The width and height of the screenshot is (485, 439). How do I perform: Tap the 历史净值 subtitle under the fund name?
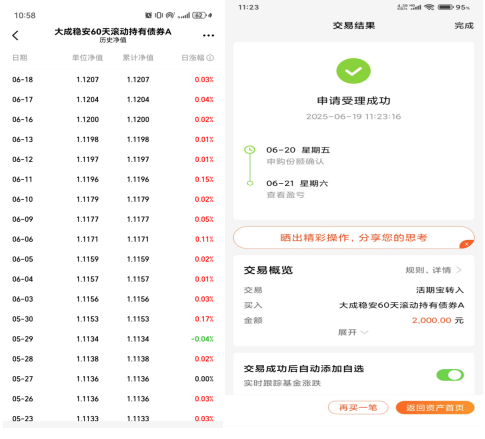113,40
